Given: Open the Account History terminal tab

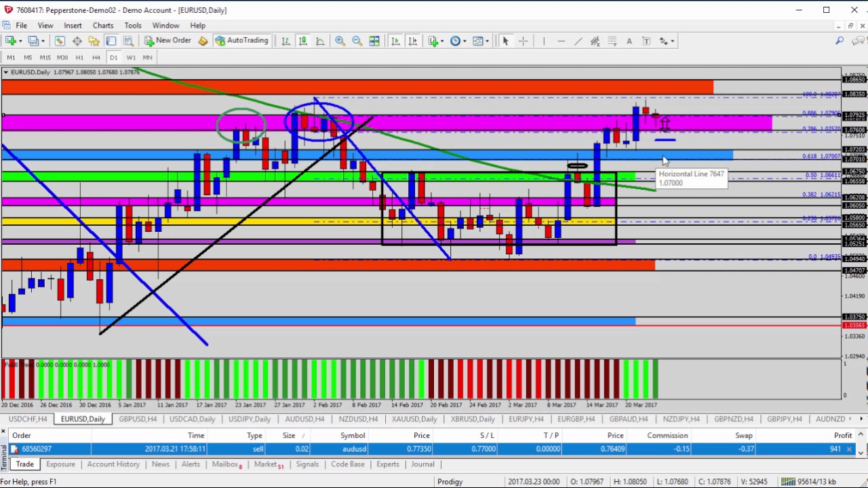Looking at the screenshot, I should 113,464.
